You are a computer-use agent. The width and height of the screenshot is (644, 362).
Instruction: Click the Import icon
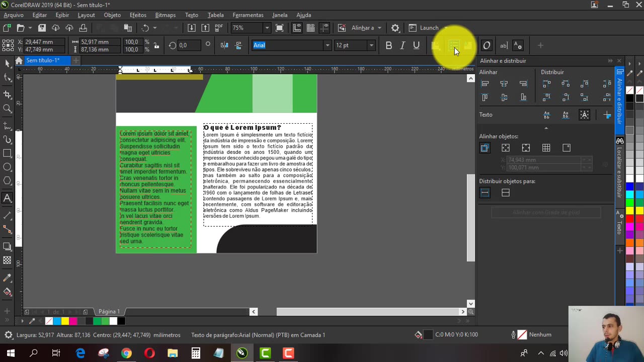(192, 28)
